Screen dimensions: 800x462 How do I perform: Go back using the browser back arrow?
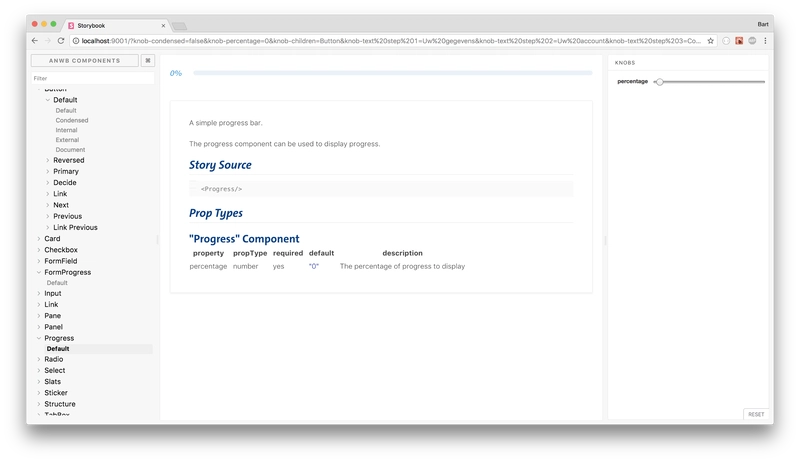pyautogui.click(x=34, y=41)
